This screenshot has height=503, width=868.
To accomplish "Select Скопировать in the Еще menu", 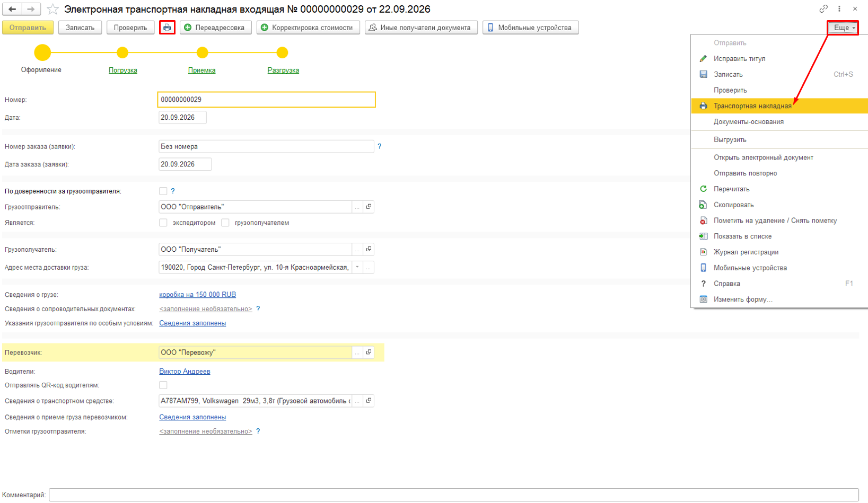I will (779, 205).
